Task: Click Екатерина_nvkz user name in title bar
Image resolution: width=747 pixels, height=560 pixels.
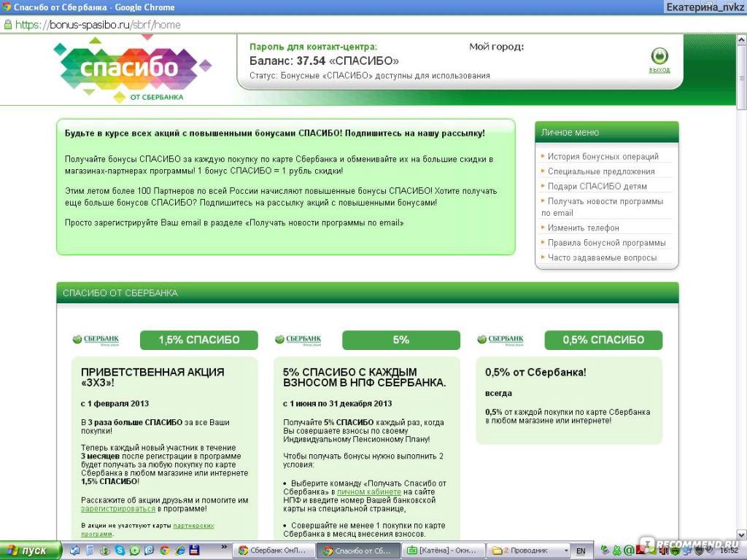Action: pyautogui.click(x=705, y=7)
